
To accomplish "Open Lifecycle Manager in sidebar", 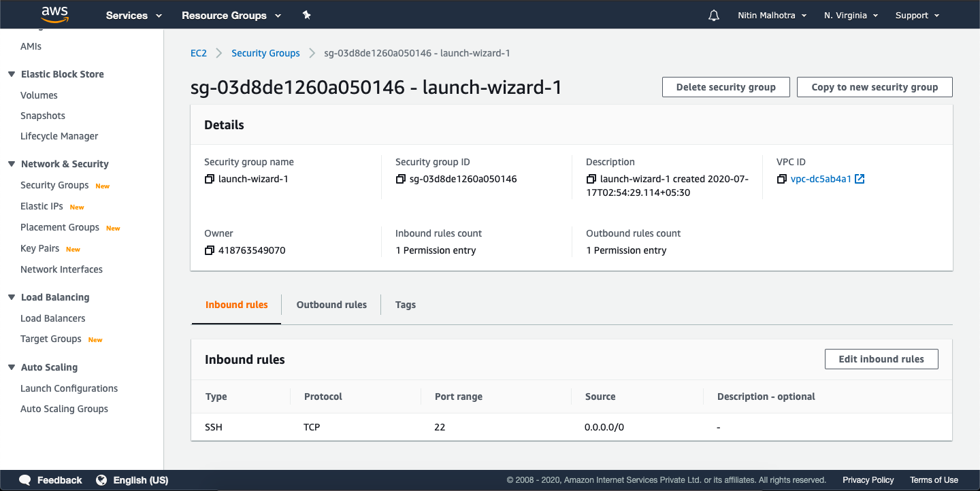I will tap(59, 136).
